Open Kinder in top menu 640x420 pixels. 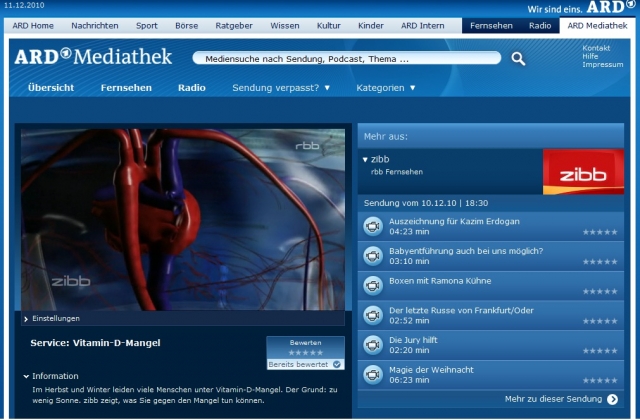point(371,26)
